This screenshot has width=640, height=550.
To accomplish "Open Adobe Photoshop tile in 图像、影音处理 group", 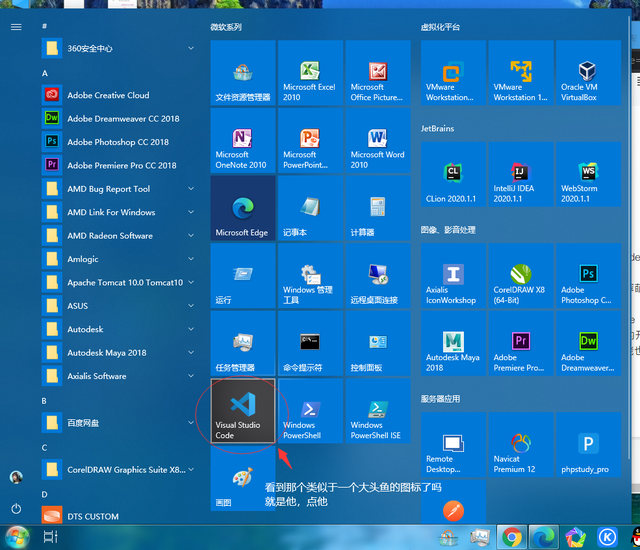I will click(589, 276).
